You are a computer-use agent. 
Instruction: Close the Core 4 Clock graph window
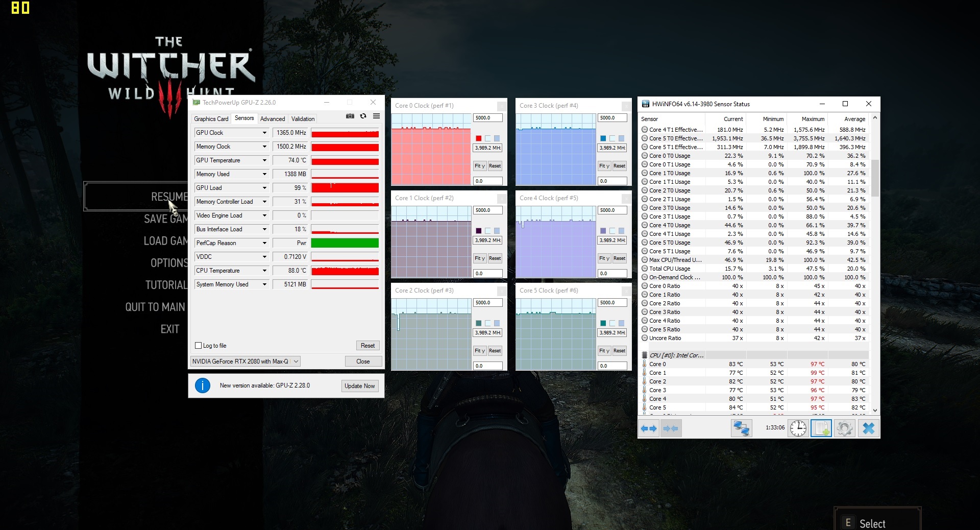[626, 198]
